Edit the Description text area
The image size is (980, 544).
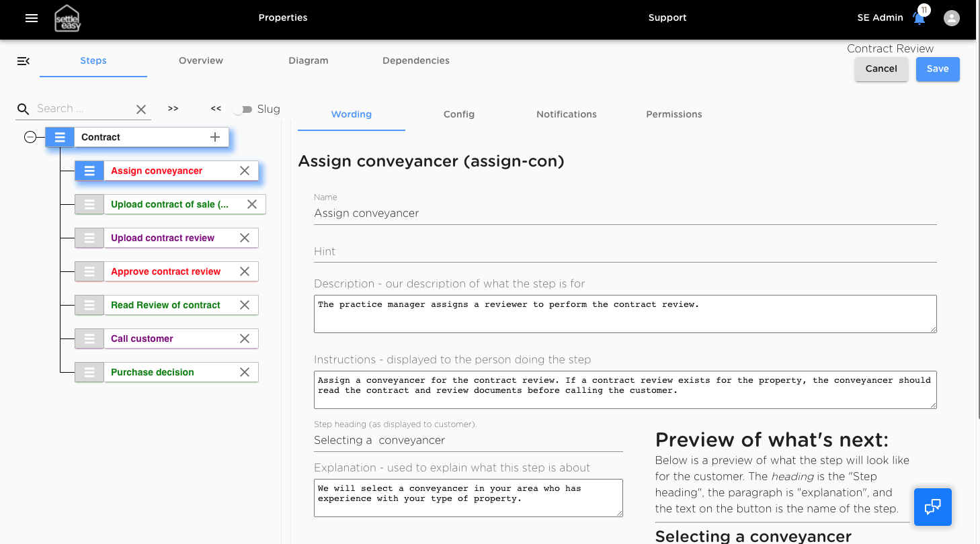tap(625, 314)
